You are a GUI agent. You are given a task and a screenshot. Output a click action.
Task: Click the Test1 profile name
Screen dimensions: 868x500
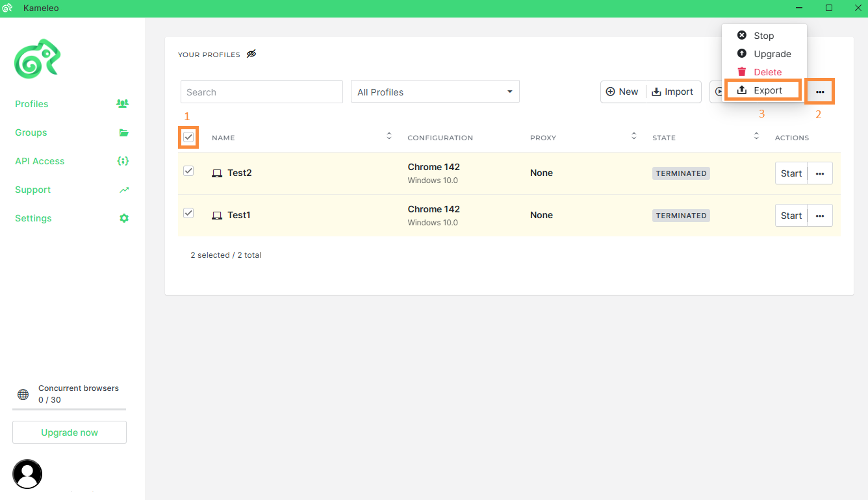click(x=239, y=215)
